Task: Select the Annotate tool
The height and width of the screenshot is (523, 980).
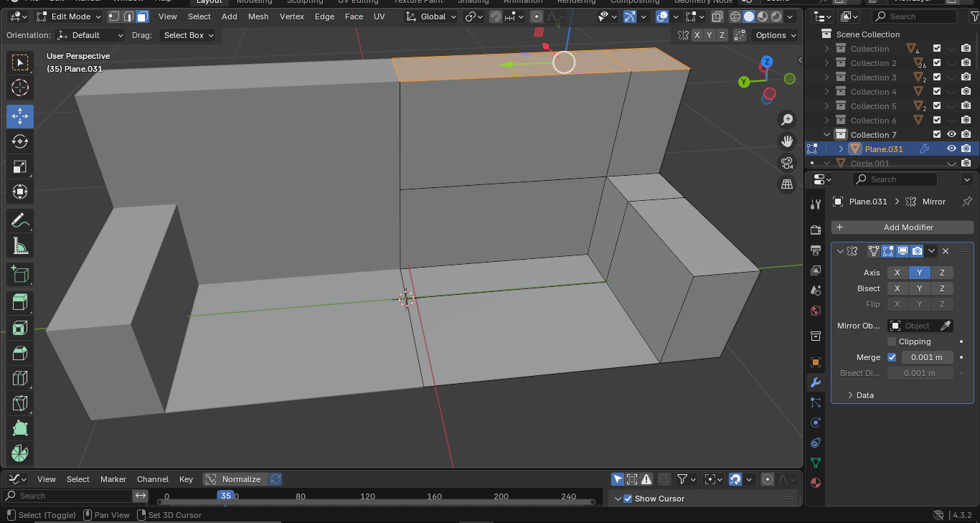Action: pos(20,220)
